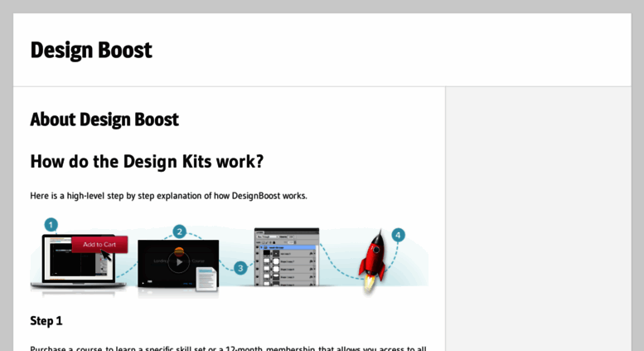The height and width of the screenshot is (351, 644).
Task: Click the sentence Here is a high-level step by step explanation
Action: coord(168,196)
